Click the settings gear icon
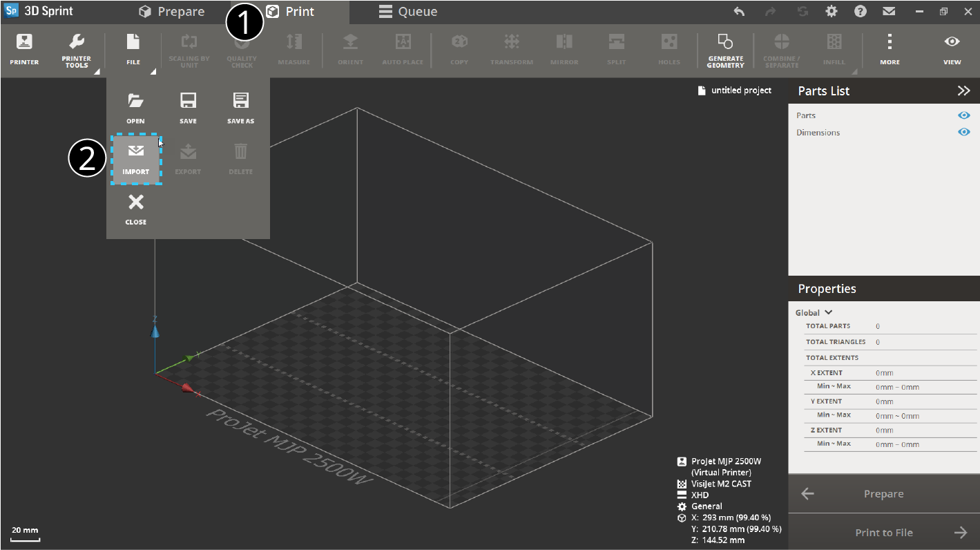This screenshot has height=550, width=980. 832,12
